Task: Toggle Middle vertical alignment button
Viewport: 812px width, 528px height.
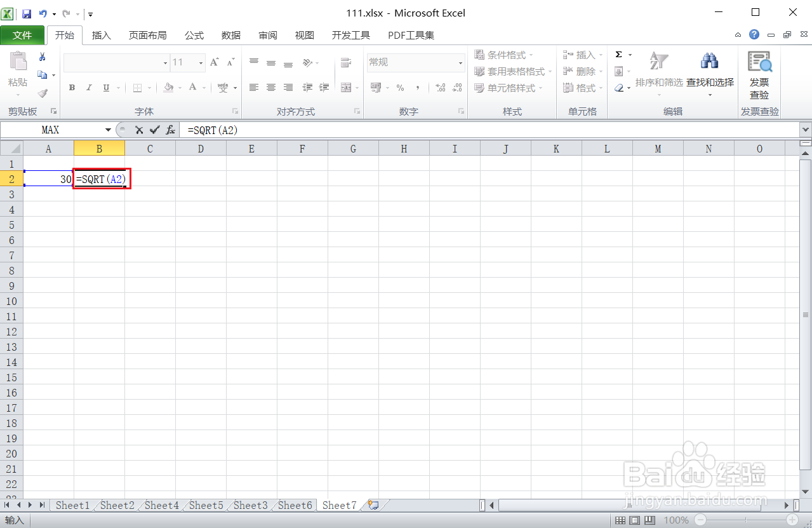Action: coord(271,62)
